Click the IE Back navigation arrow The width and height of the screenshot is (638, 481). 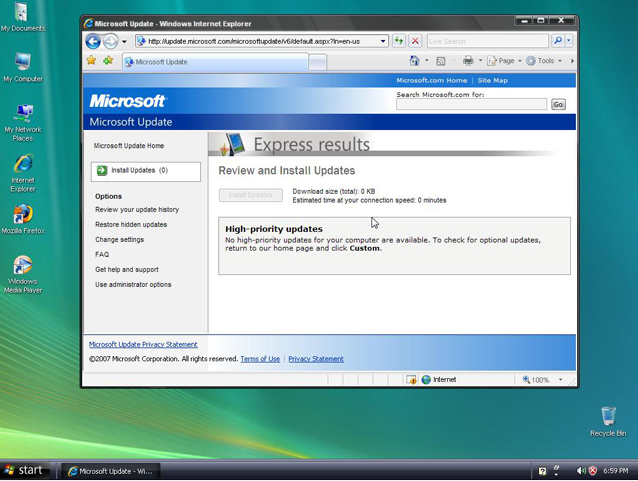click(x=93, y=41)
